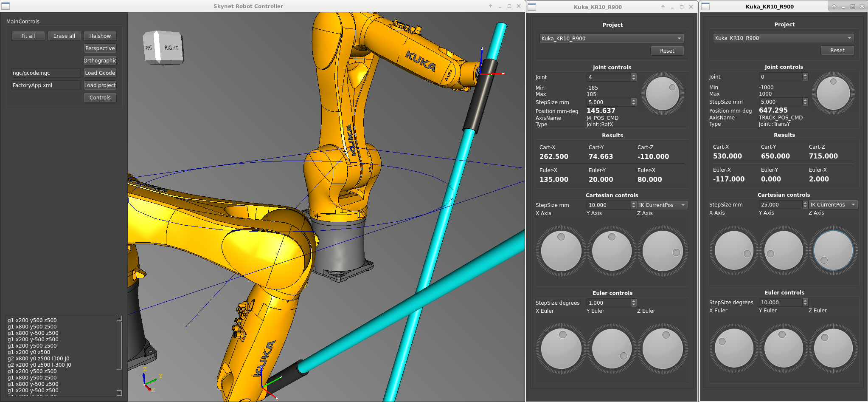Click the RIGHT face of view cube

(171, 48)
